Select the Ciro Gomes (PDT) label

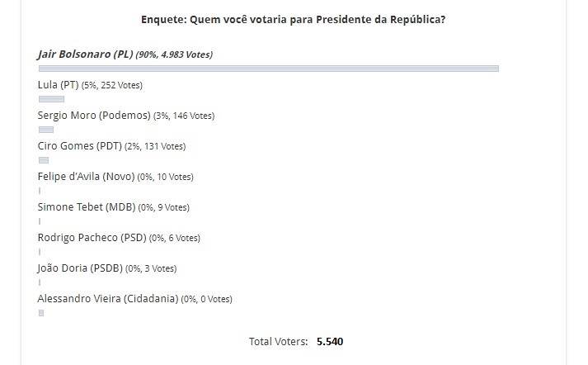coord(80,146)
